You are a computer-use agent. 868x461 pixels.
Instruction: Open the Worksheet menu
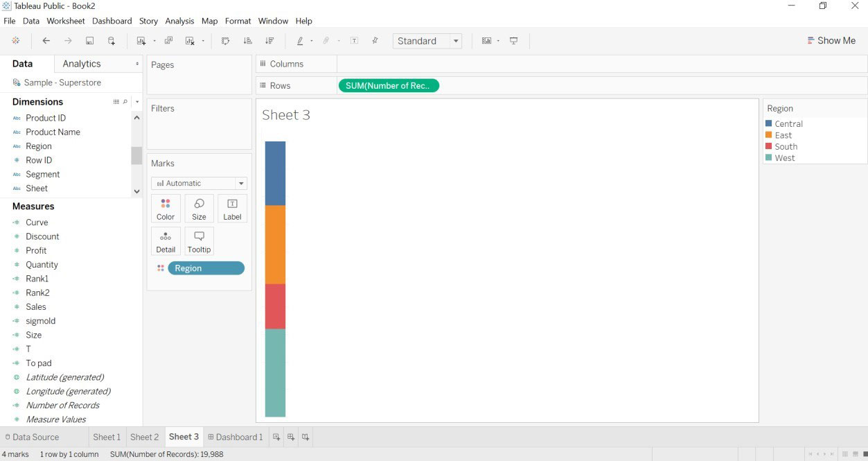[66, 21]
